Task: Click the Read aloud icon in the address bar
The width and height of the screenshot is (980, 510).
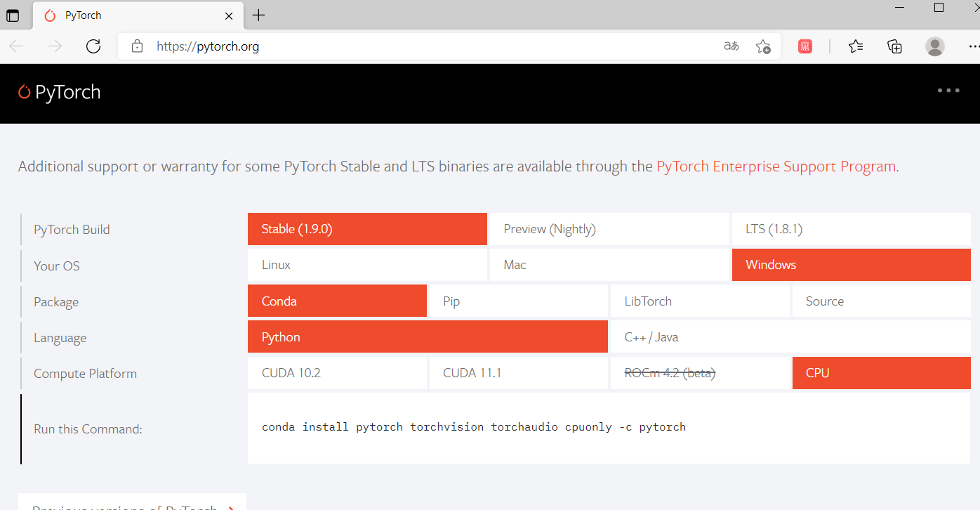Action: (731, 46)
